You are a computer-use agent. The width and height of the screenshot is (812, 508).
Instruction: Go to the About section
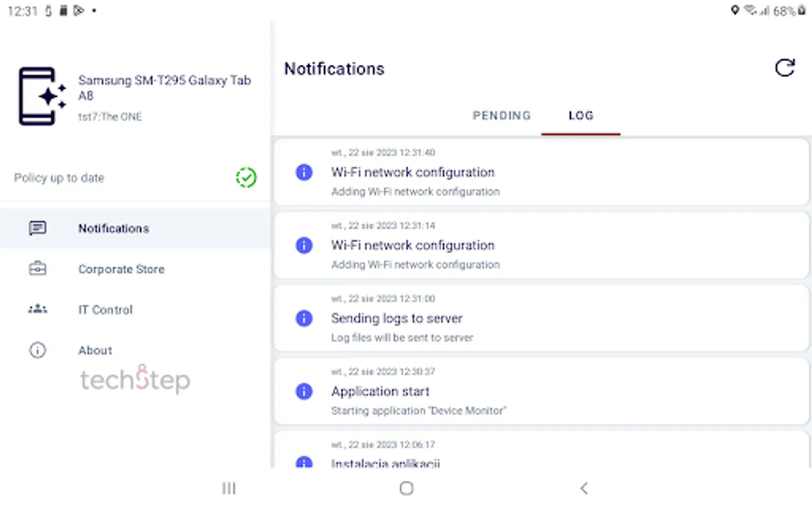[x=95, y=351]
